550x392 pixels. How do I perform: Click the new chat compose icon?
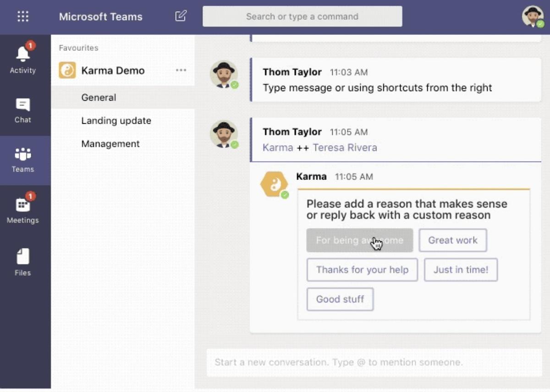[181, 16]
